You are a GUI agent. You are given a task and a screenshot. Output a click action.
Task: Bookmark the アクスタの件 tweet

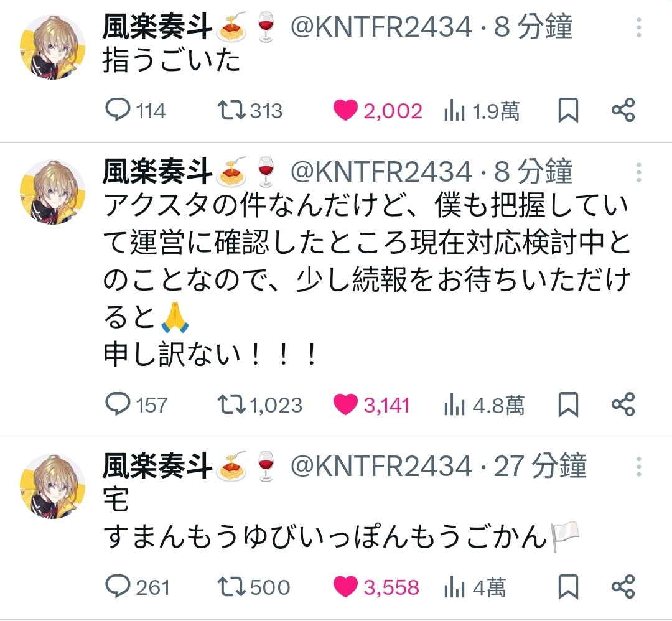click(x=568, y=404)
